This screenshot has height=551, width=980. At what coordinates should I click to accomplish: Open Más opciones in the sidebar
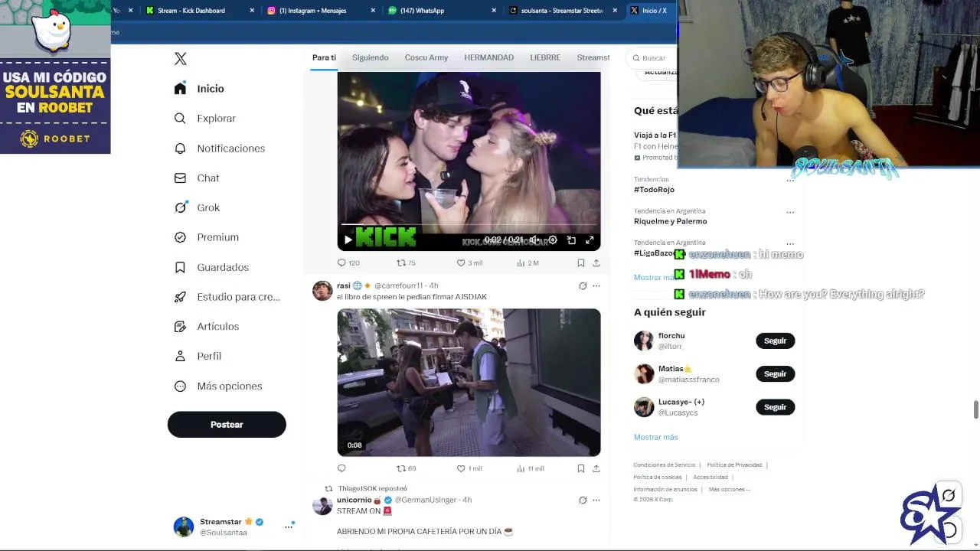coord(218,386)
